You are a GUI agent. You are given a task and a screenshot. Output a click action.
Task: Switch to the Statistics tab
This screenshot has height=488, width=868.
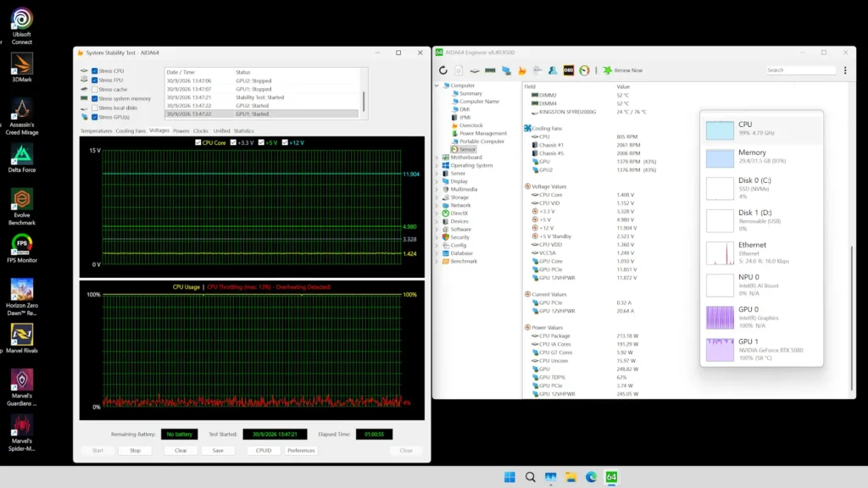point(243,131)
